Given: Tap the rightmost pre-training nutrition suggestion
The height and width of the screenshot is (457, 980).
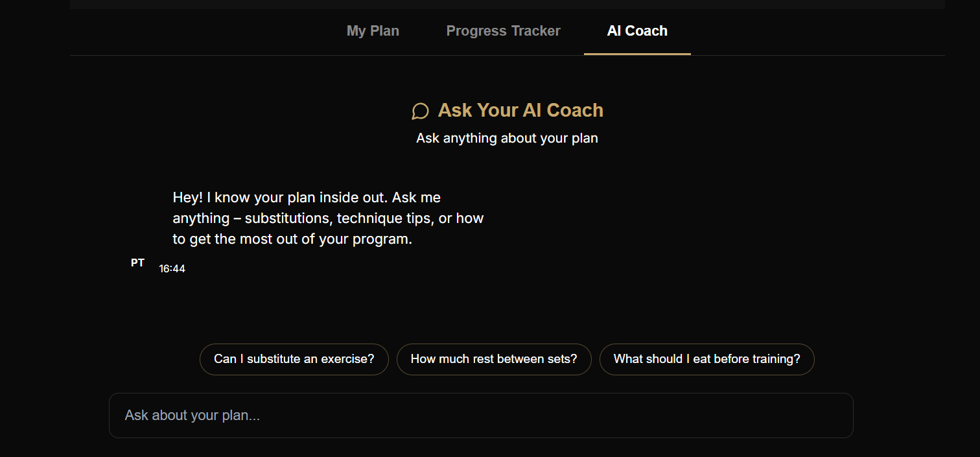Looking at the screenshot, I should click(706, 358).
